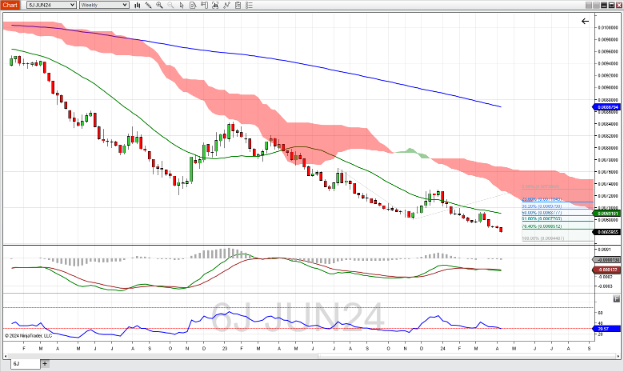Click the second gray link button in the title bar
The width and height of the screenshot is (624, 372).
[x=596, y=5]
